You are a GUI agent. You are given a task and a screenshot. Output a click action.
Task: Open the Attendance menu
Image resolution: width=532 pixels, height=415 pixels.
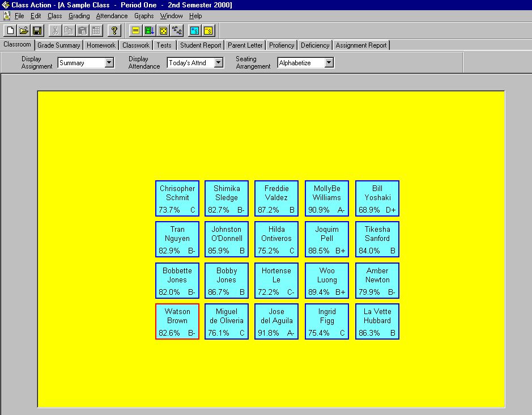[112, 16]
